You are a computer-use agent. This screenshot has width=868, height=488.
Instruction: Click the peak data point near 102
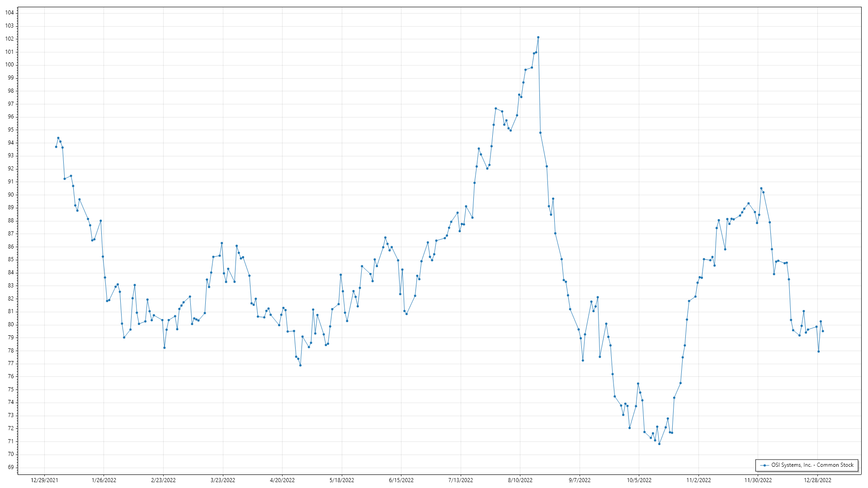pyautogui.click(x=538, y=38)
